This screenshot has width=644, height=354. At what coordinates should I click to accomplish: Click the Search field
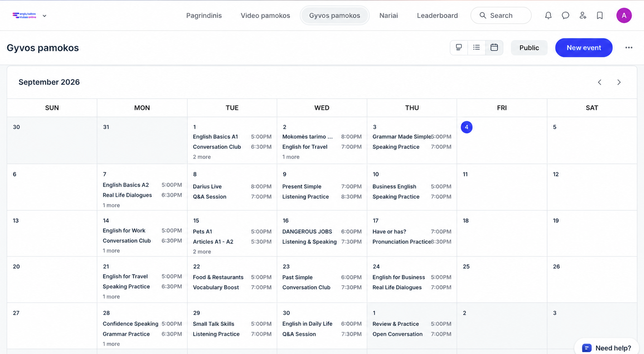tap(501, 16)
